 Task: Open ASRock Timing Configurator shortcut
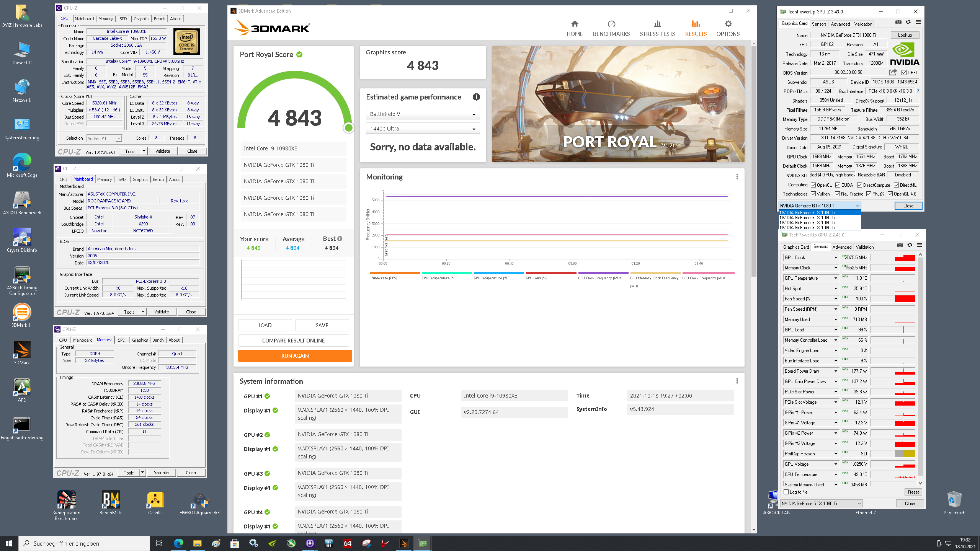(22, 281)
